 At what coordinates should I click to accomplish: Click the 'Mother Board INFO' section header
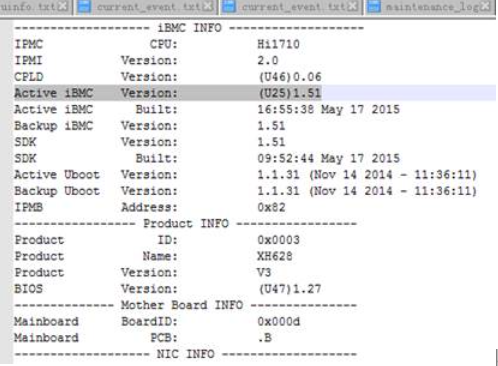[x=182, y=305]
